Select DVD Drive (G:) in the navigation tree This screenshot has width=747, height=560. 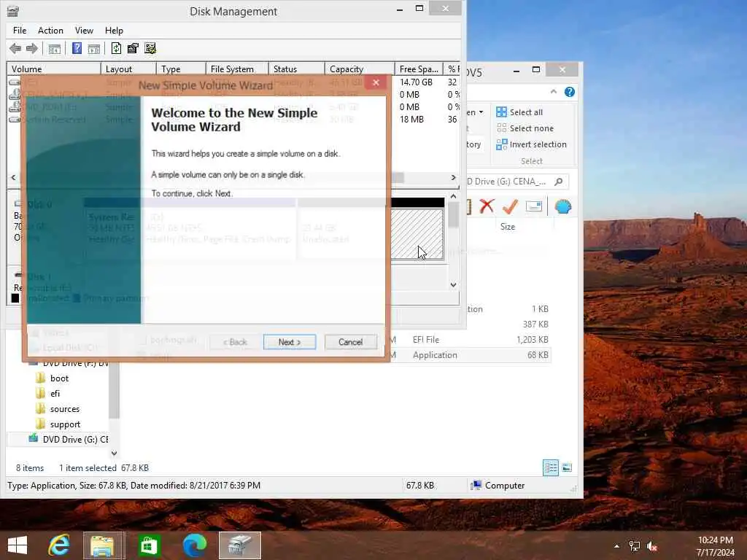(x=69, y=439)
